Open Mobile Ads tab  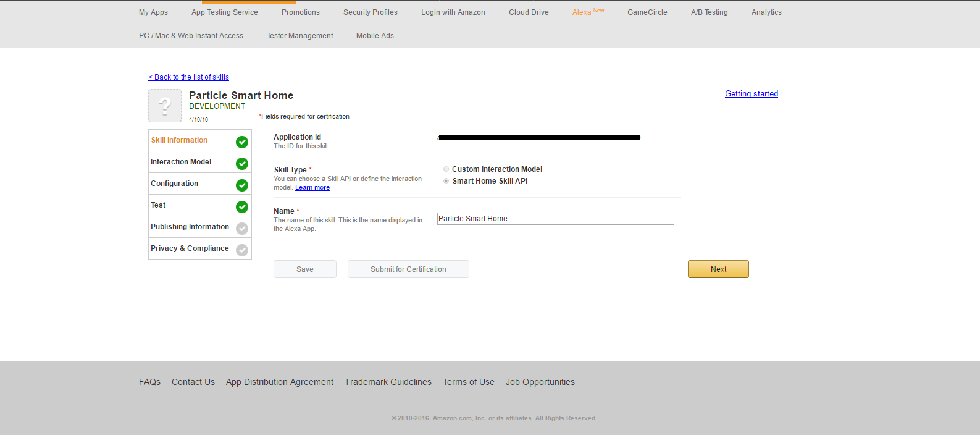(375, 36)
